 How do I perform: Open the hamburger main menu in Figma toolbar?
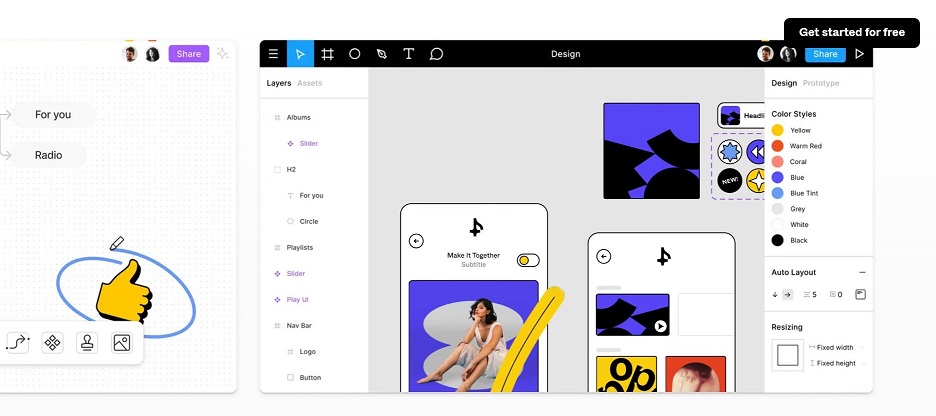click(x=273, y=54)
